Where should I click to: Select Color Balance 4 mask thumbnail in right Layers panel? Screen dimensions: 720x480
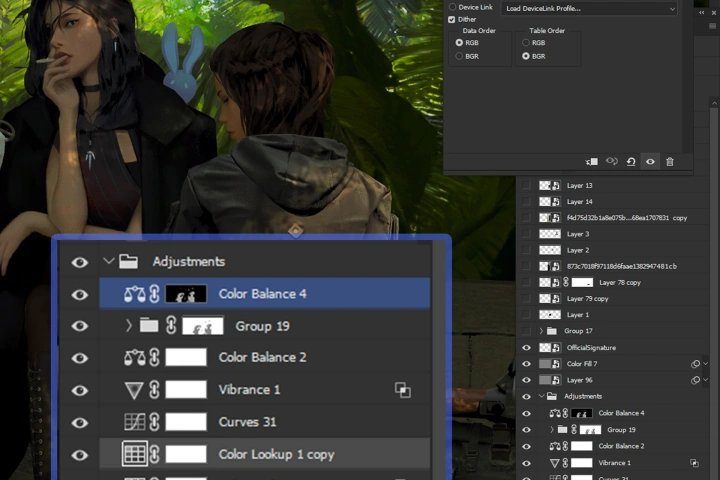pos(581,413)
